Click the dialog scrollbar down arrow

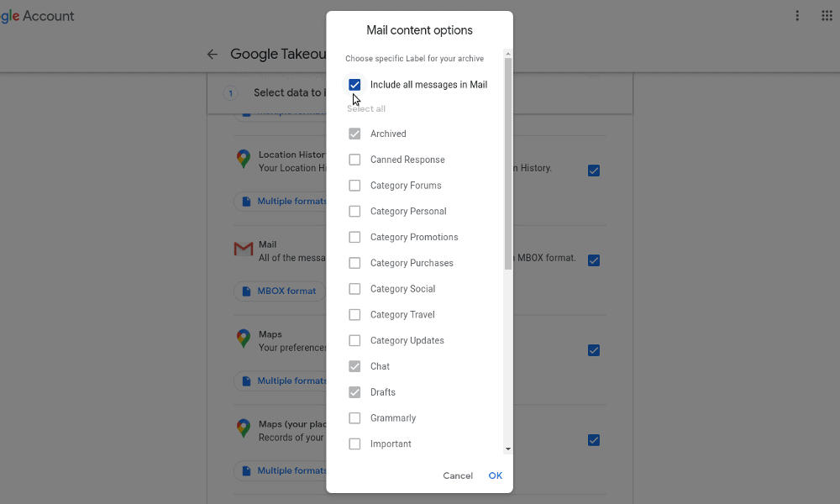(508, 449)
